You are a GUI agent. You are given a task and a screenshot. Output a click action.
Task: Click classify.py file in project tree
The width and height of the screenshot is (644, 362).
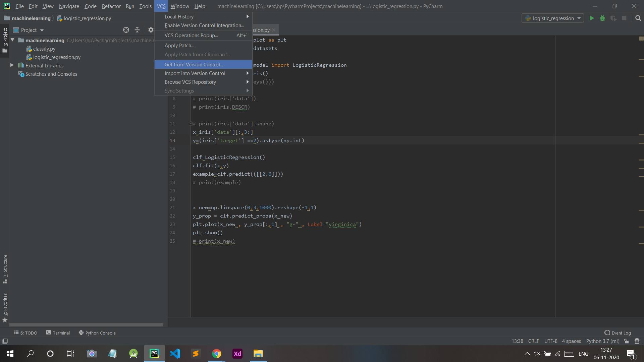coord(43,49)
